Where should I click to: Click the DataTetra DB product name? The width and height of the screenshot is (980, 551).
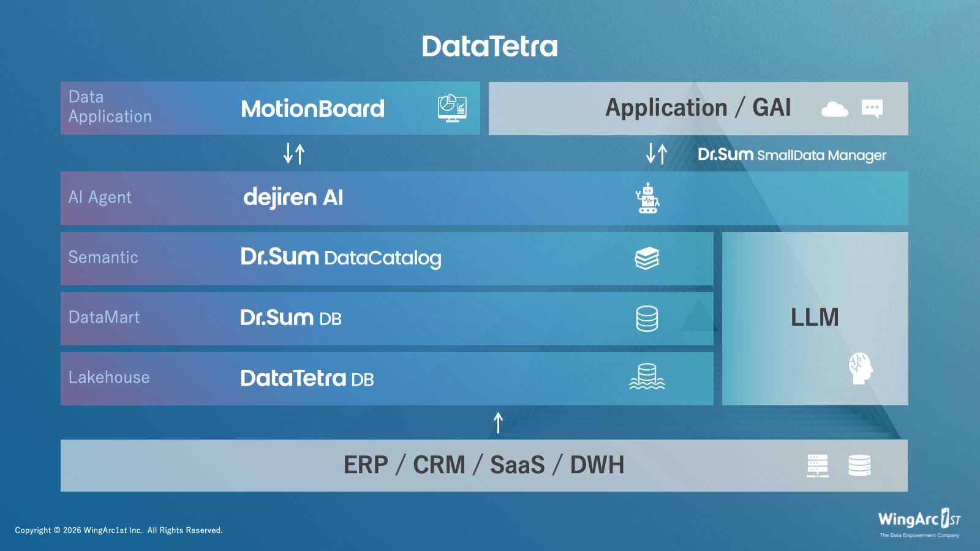pos(307,378)
